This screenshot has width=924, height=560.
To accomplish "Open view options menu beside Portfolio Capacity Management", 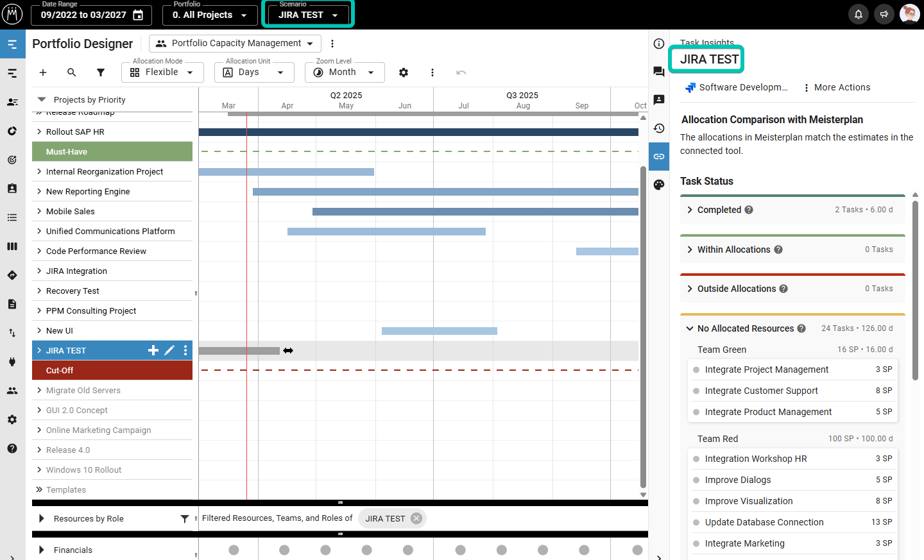I will [332, 44].
